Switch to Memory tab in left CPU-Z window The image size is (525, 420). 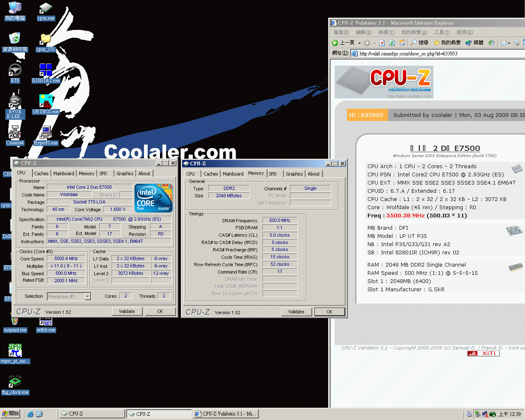[87, 174]
